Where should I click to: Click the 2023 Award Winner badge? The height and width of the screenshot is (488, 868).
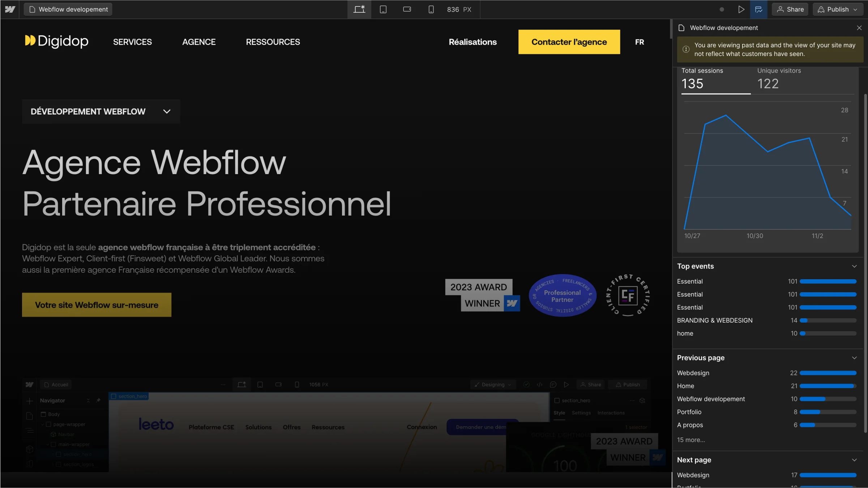(x=483, y=295)
